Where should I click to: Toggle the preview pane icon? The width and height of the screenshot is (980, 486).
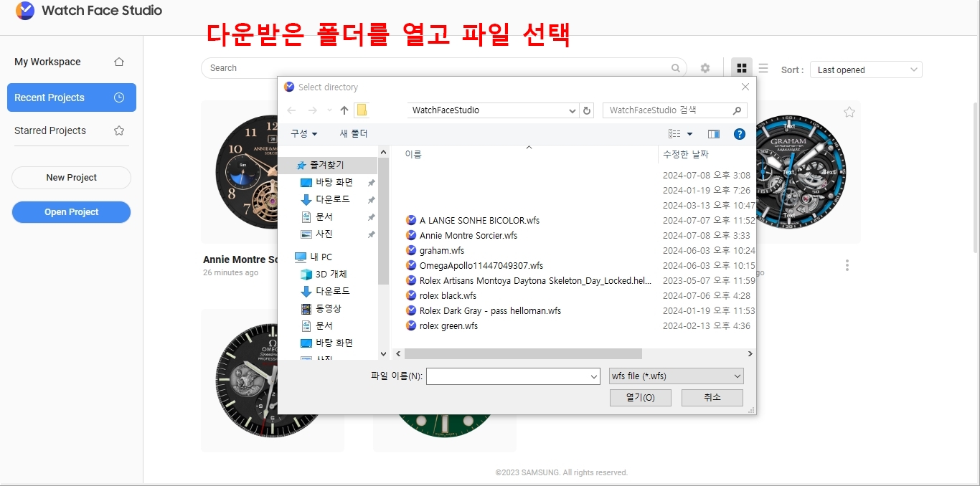tap(713, 134)
